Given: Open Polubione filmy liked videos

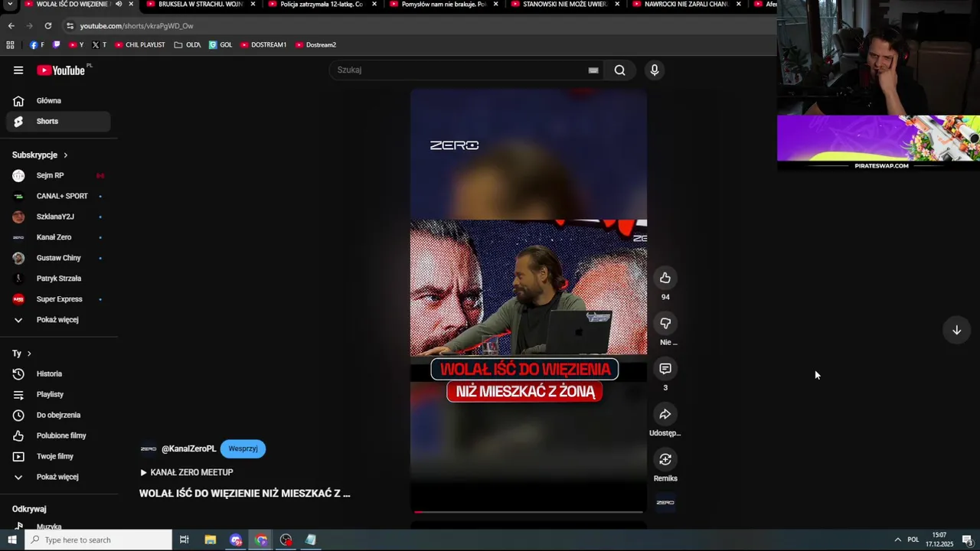Looking at the screenshot, I should [x=58, y=436].
